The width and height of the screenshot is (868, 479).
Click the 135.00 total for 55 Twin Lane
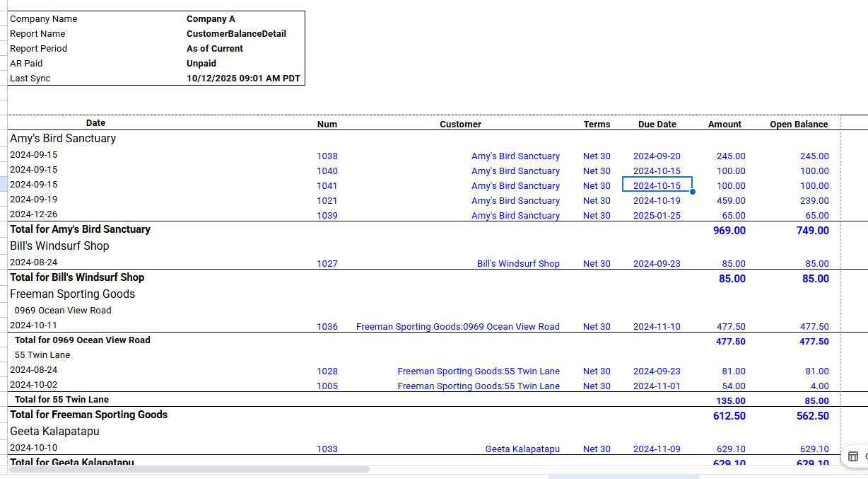(731, 400)
